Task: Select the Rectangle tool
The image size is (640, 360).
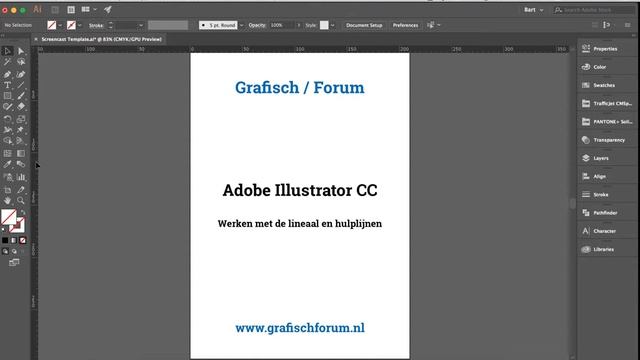Action: coord(7,96)
